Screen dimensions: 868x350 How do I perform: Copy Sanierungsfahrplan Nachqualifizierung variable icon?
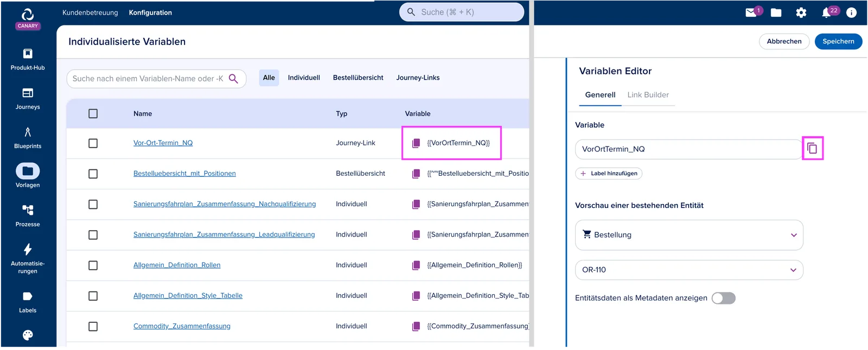416,204
